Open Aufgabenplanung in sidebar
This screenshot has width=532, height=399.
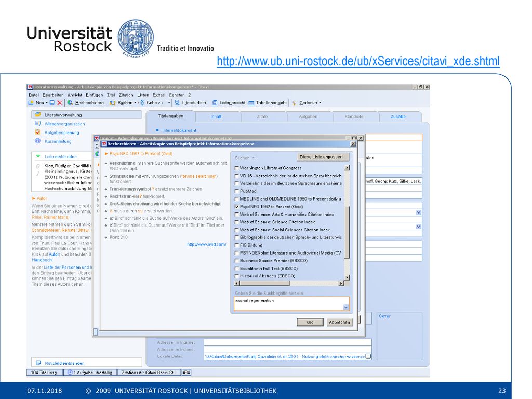tap(62, 132)
